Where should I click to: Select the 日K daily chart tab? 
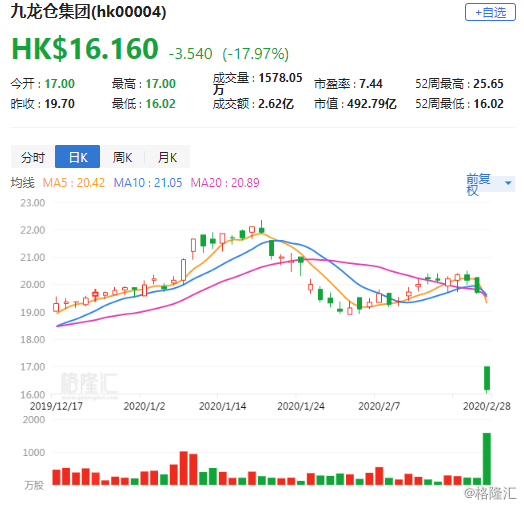coord(78,157)
